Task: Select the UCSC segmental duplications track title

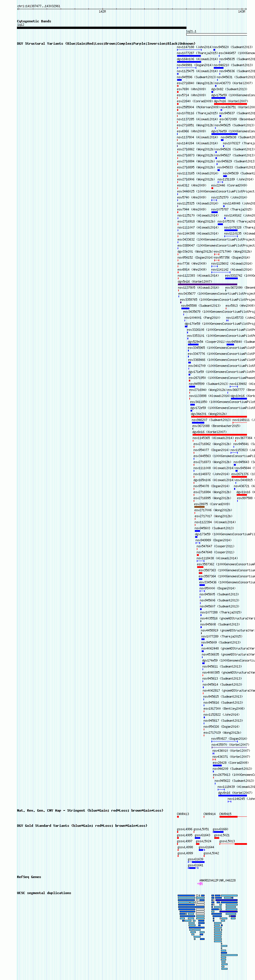Action: coord(44,893)
